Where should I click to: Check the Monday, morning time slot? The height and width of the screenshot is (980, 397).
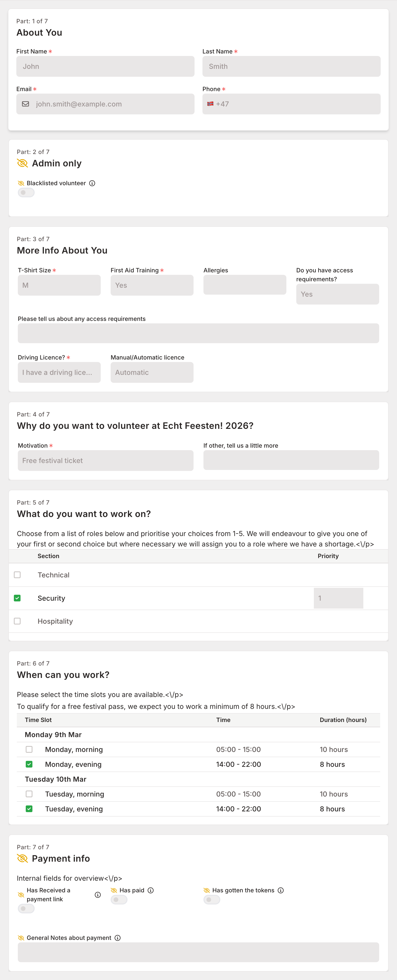29,749
